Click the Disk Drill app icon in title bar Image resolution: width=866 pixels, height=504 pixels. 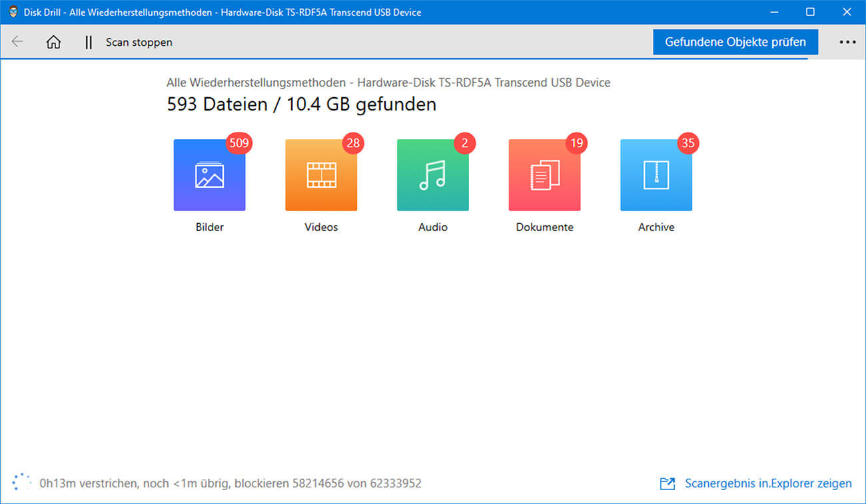click(13, 12)
